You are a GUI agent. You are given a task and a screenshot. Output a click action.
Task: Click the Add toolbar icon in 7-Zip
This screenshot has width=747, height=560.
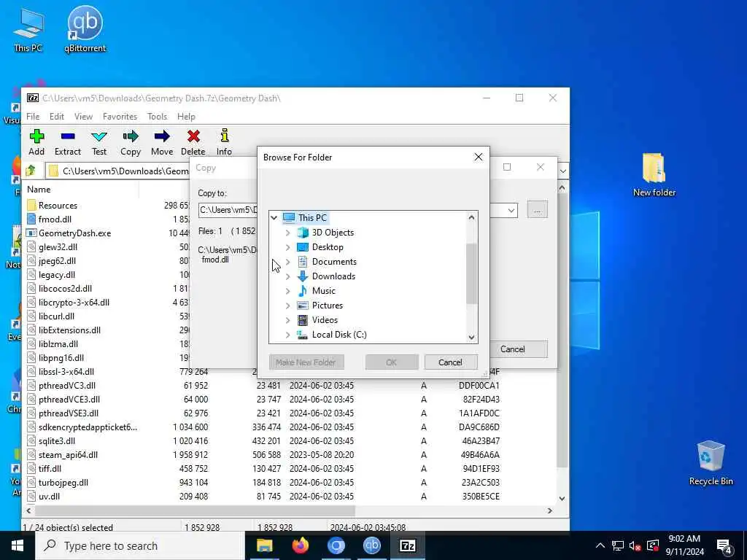[36, 136]
